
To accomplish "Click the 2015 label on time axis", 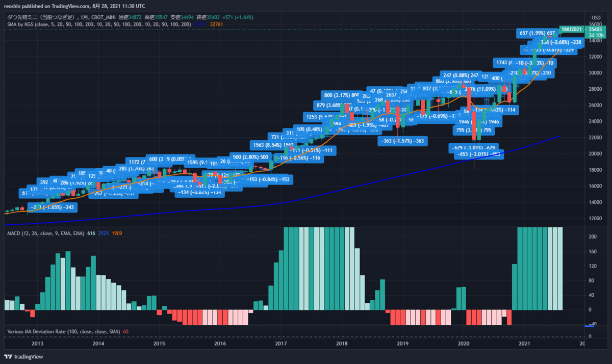I will [159, 344].
